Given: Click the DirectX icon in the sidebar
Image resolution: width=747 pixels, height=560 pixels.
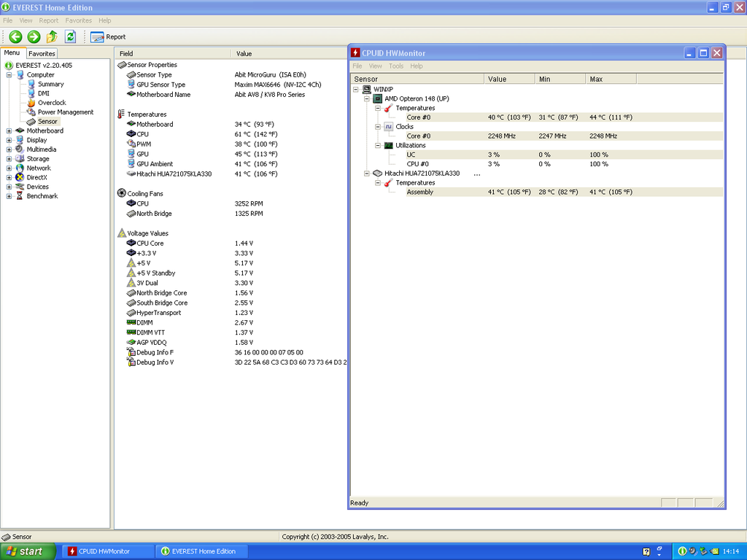Looking at the screenshot, I should coord(20,177).
